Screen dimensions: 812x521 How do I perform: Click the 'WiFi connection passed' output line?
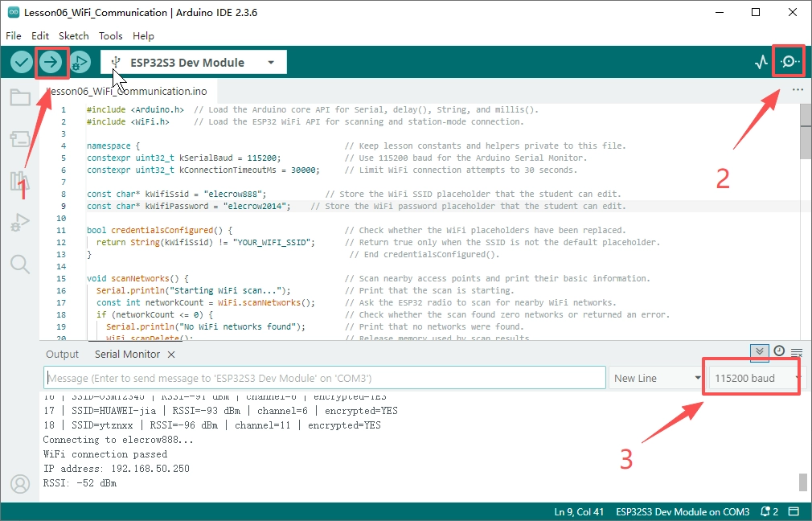point(105,454)
